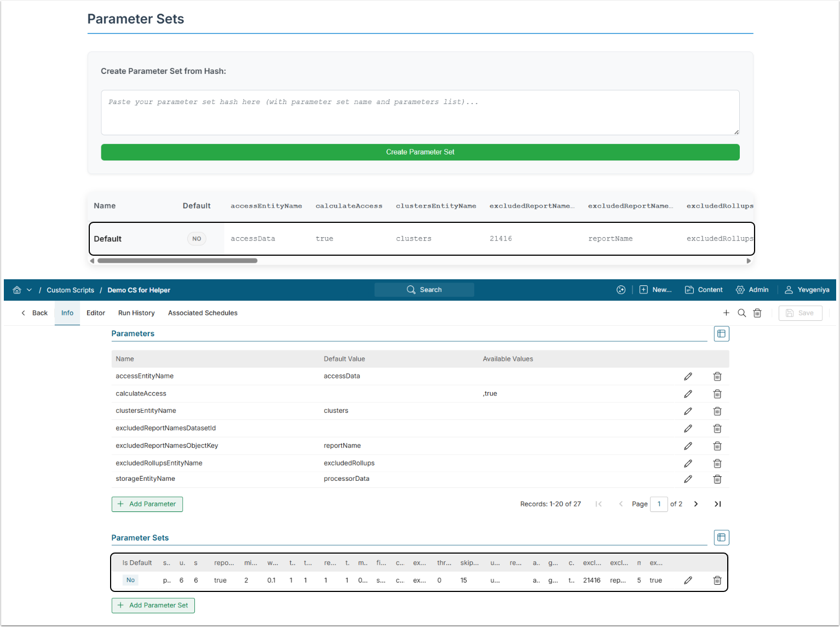Screen dimensions: 840x627
Task: Switch to the Editor tab
Action: pyautogui.click(x=96, y=313)
